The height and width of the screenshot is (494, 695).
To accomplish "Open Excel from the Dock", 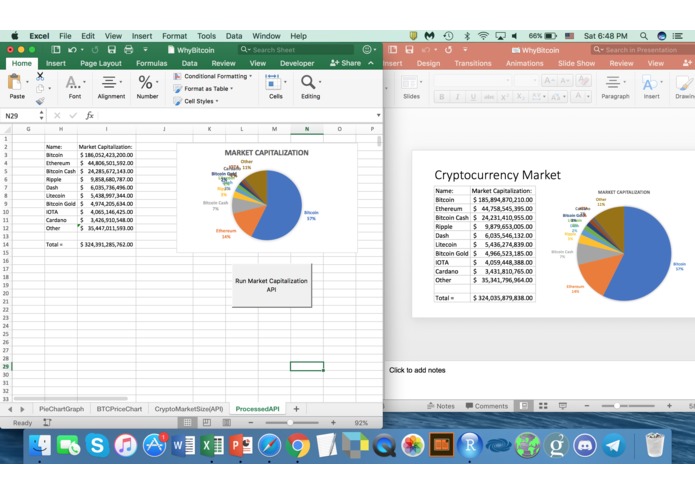I will coord(212,445).
